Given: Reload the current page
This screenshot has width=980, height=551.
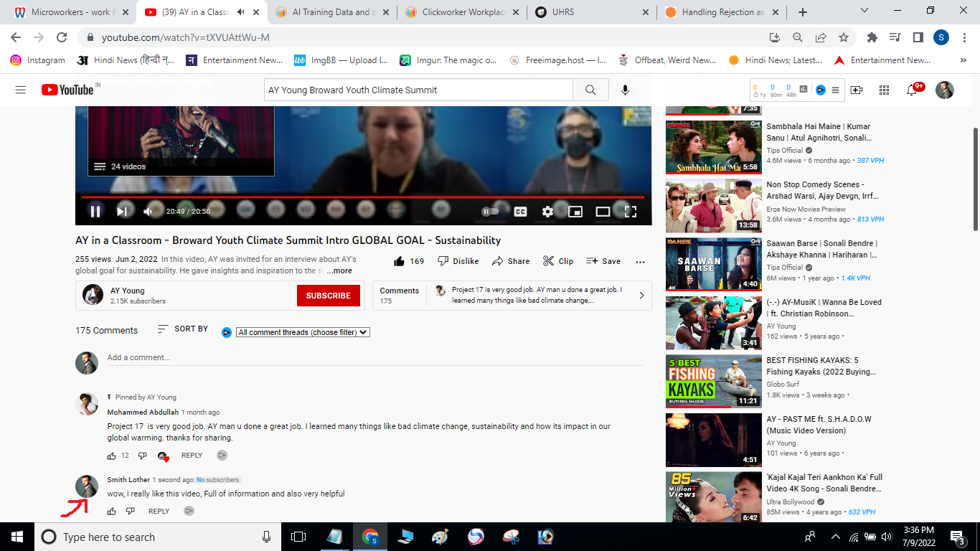Looking at the screenshot, I should click(x=62, y=37).
